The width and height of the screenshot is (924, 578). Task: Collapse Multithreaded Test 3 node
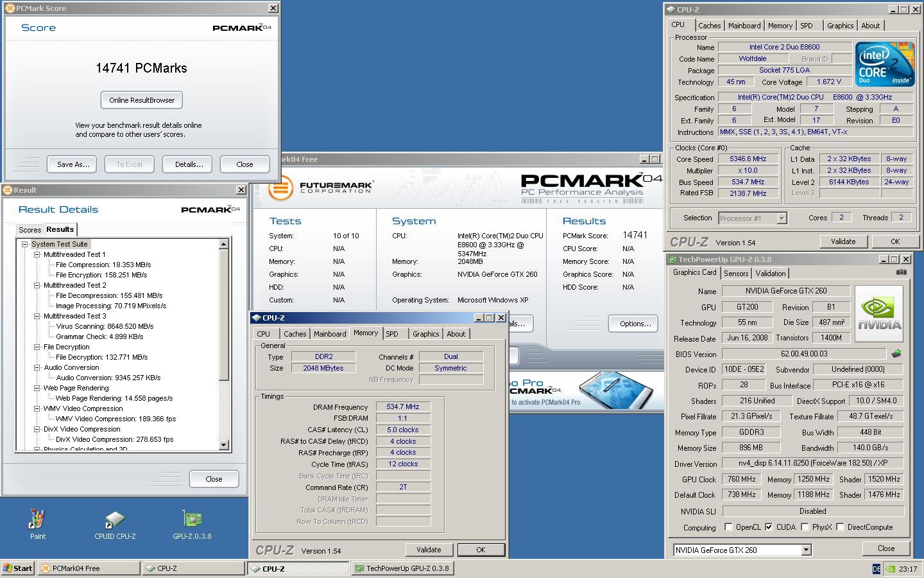(x=37, y=316)
